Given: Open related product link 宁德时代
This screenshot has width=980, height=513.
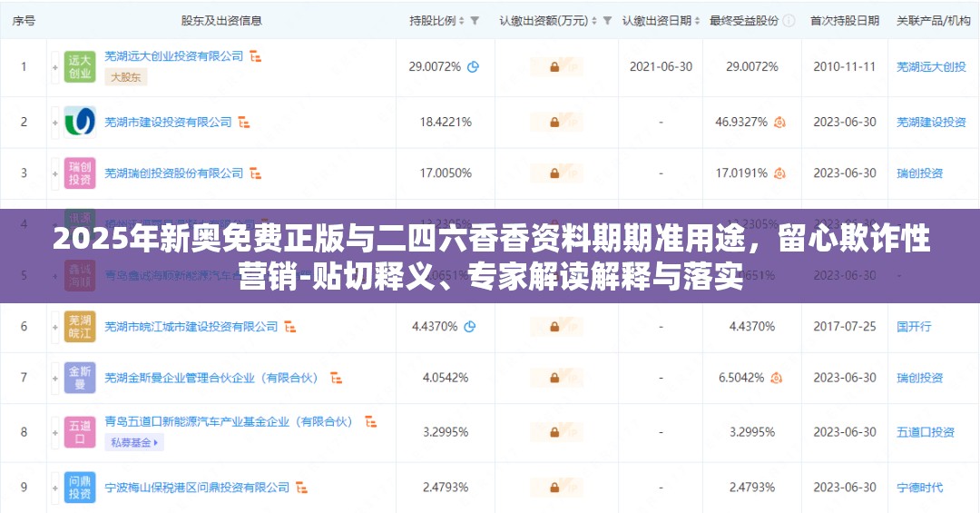Looking at the screenshot, I should (x=919, y=488).
